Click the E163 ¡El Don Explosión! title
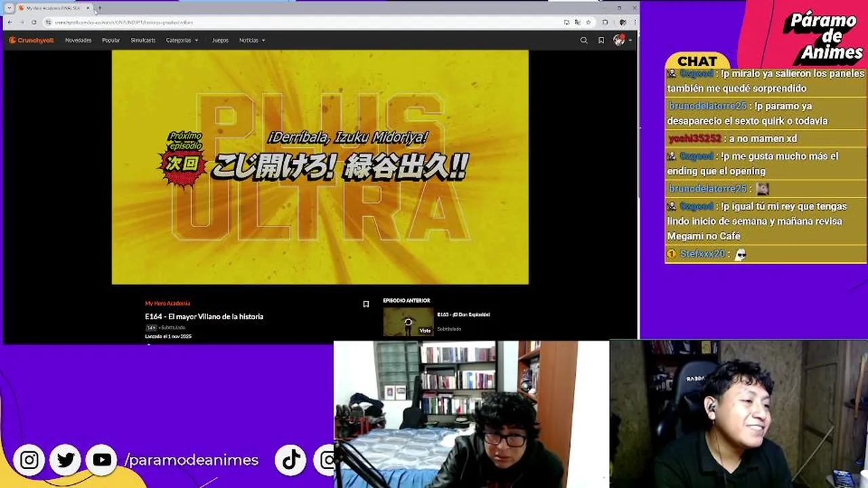Viewport: 868px width, 488px height. tap(464, 314)
